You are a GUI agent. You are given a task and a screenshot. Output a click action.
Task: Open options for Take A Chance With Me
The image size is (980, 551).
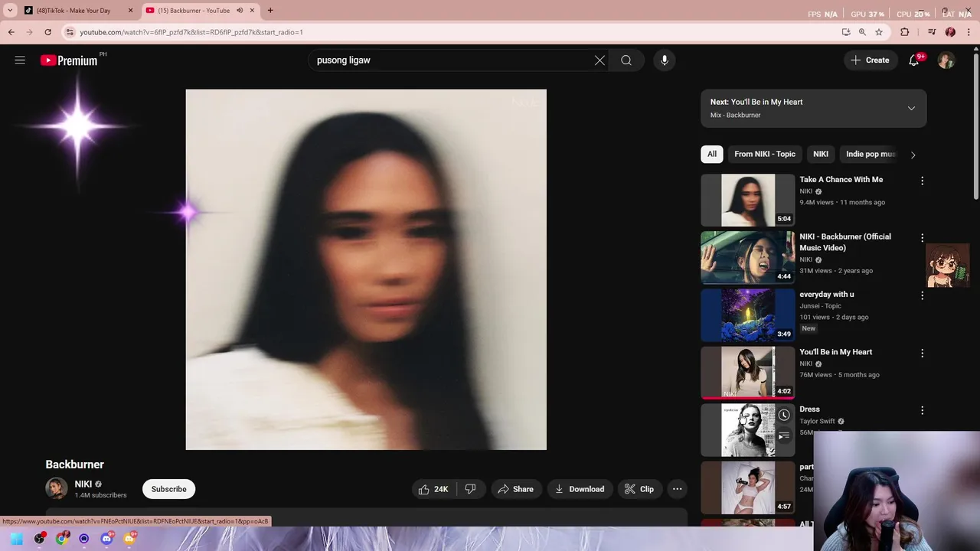click(x=922, y=181)
